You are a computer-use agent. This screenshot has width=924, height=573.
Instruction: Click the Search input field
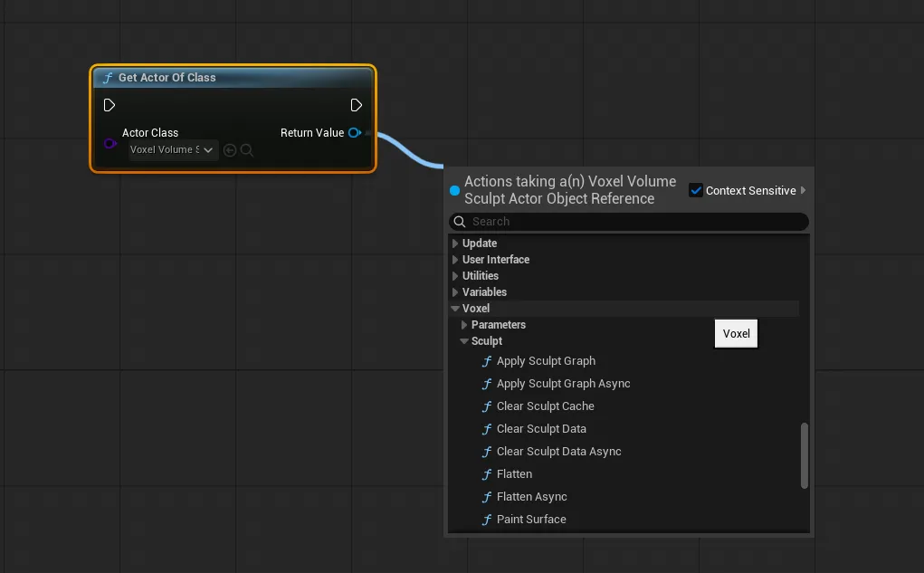(x=633, y=222)
